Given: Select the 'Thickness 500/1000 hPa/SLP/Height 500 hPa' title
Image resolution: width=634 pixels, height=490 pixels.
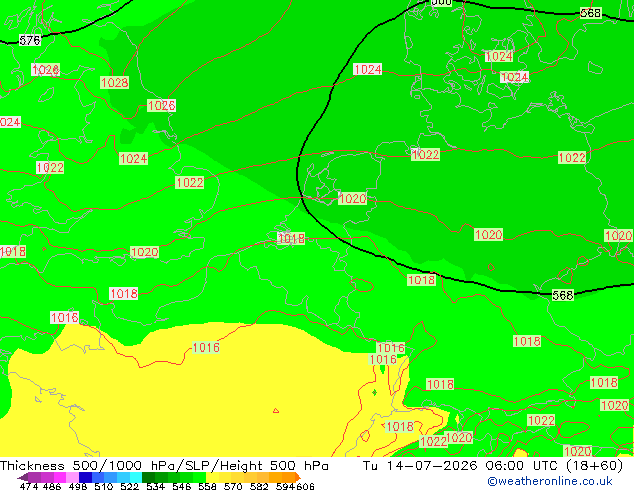Looking at the screenshot, I should [164, 466].
